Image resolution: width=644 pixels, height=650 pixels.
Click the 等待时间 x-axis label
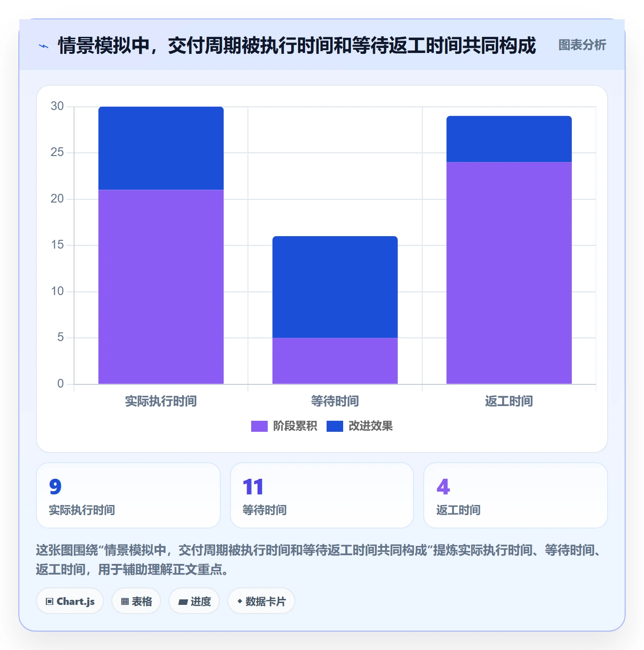coord(335,401)
